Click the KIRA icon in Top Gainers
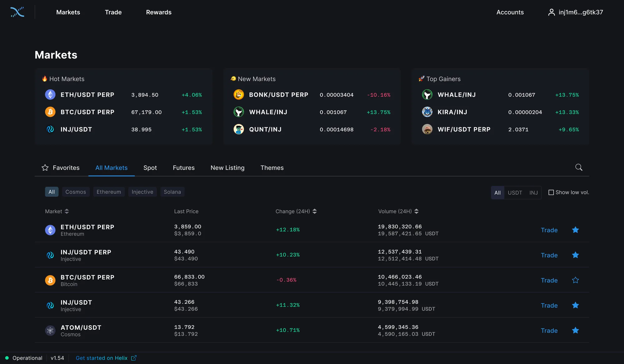Viewport: 624px width, 364px height. 427,112
